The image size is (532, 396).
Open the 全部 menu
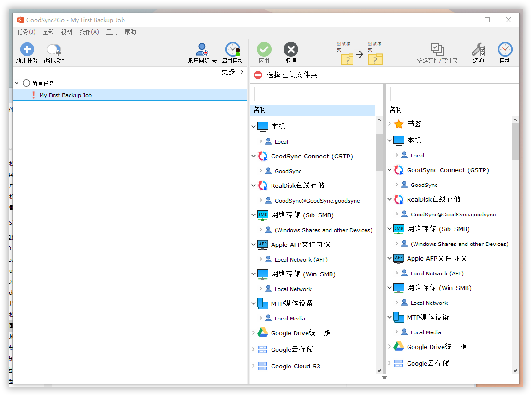click(x=48, y=32)
